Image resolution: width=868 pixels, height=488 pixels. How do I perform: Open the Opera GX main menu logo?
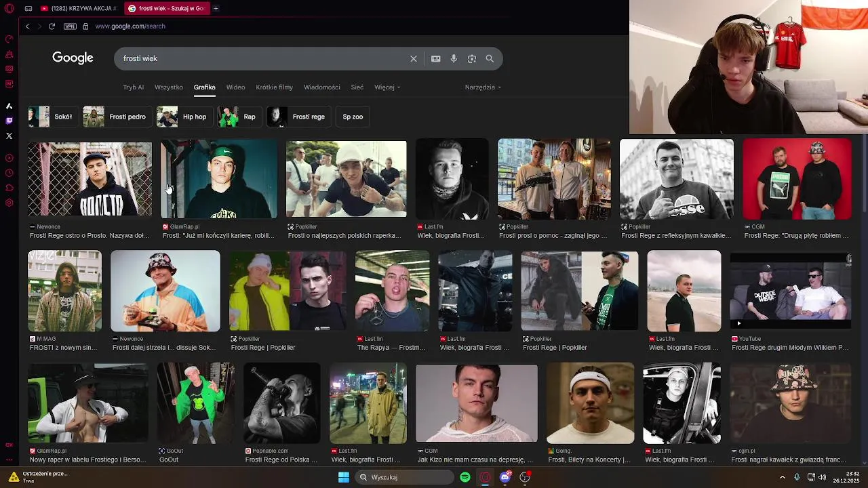pyautogui.click(x=9, y=9)
